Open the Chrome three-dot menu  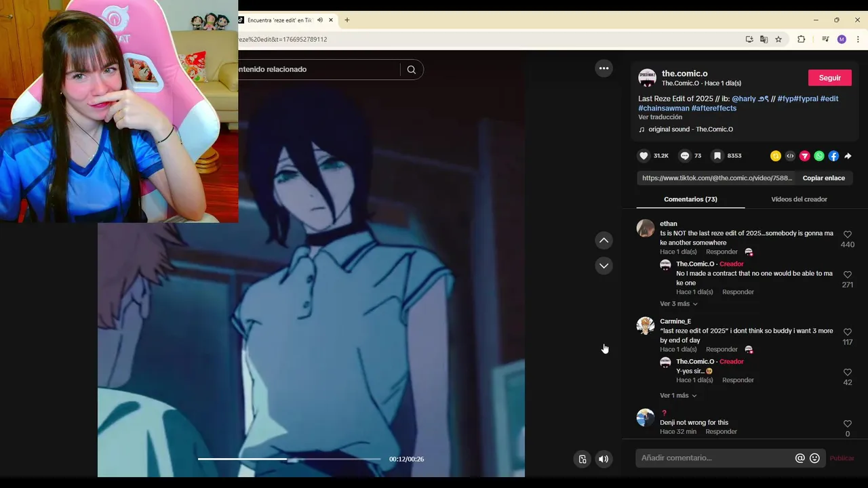pos(858,39)
